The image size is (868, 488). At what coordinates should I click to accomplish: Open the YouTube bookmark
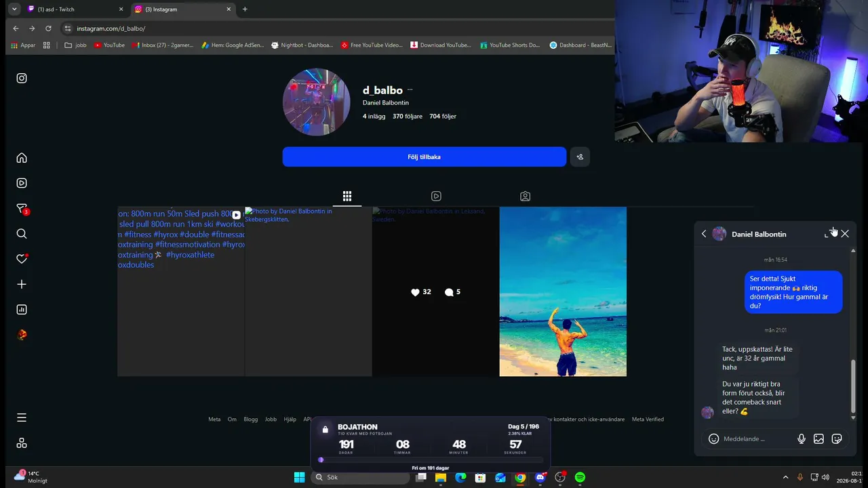pos(109,45)
